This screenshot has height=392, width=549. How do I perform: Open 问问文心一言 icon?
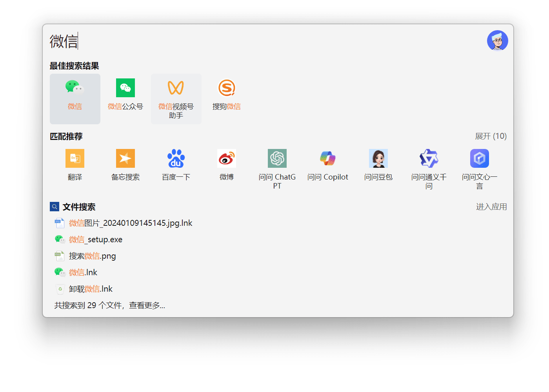pos(480,158)
